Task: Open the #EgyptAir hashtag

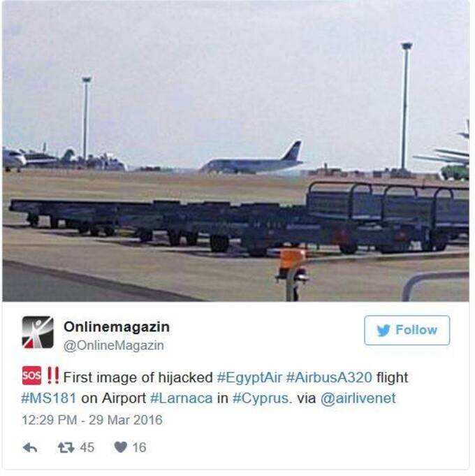Action: coord(249,378)
